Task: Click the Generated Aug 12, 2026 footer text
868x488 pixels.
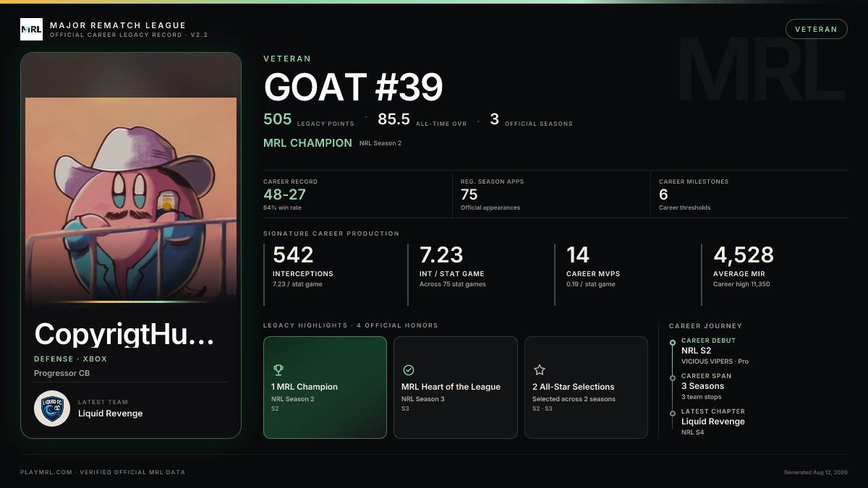Action: (816, 472)
